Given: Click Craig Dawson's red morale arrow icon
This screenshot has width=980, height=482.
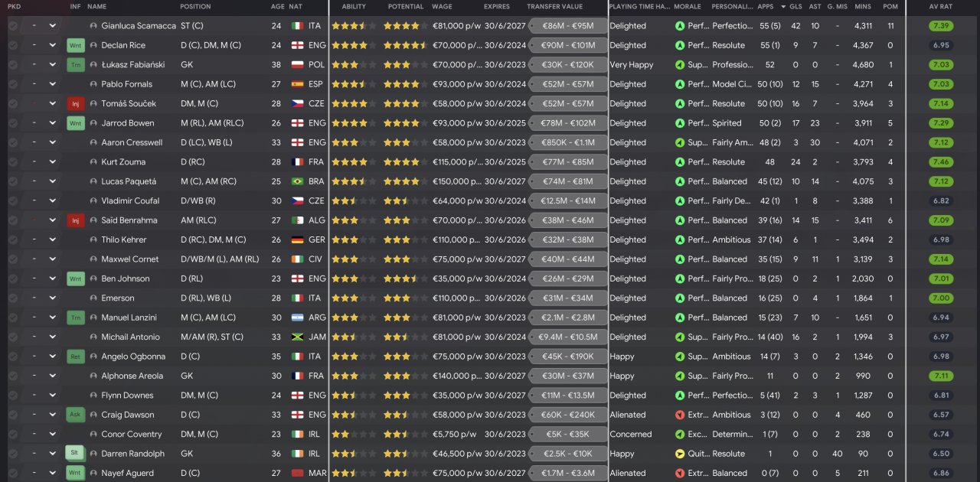Looking at the screenshot, I should [680, 415].
